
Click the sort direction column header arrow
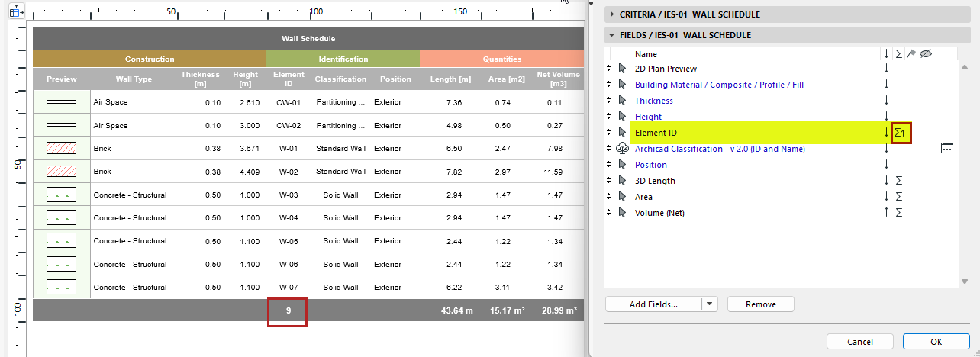(x=886, y=54)
